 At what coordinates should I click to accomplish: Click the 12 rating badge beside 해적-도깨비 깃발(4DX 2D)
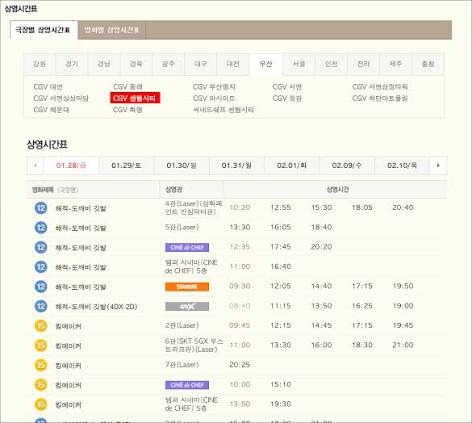point(41,306)
